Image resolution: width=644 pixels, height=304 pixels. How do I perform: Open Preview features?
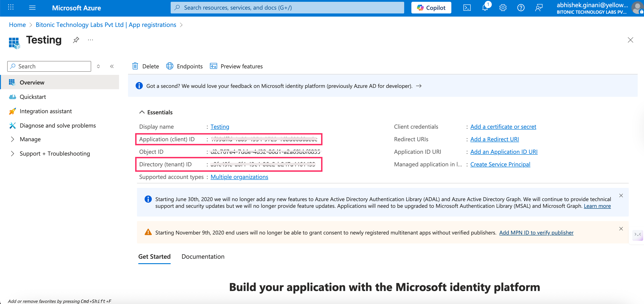[x=236, y=66]
